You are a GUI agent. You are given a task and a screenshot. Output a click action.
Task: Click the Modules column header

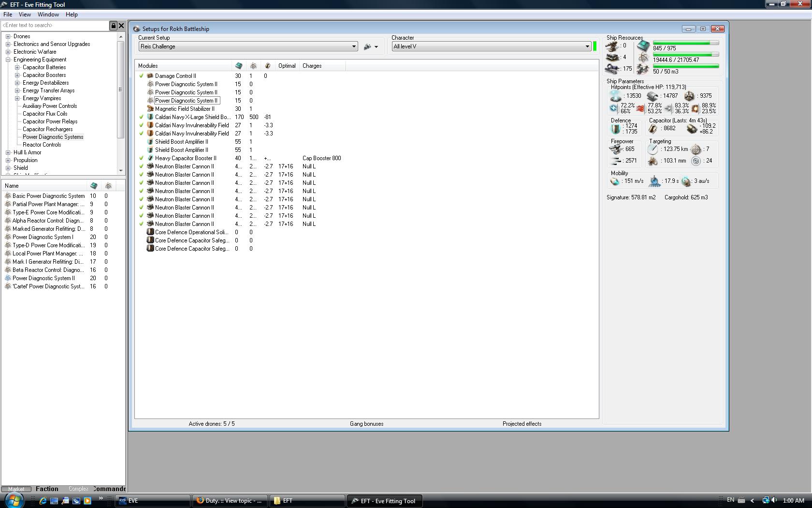[x=184, y=66]
